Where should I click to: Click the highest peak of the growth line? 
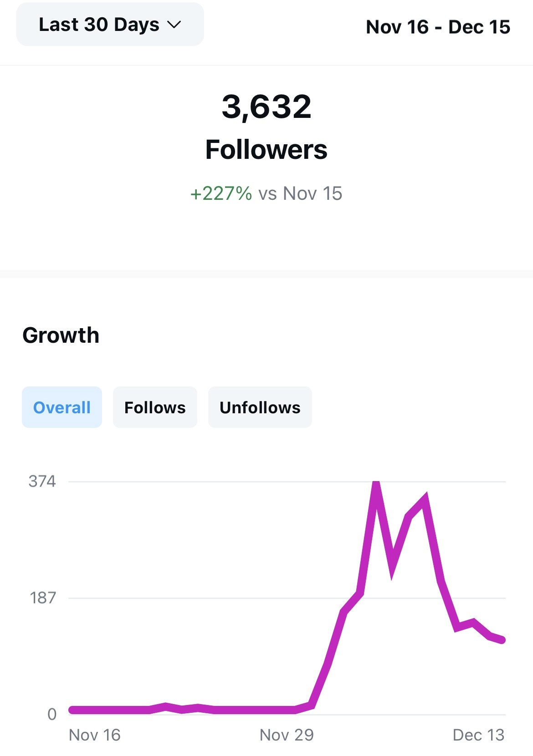(x=376, y=483)
